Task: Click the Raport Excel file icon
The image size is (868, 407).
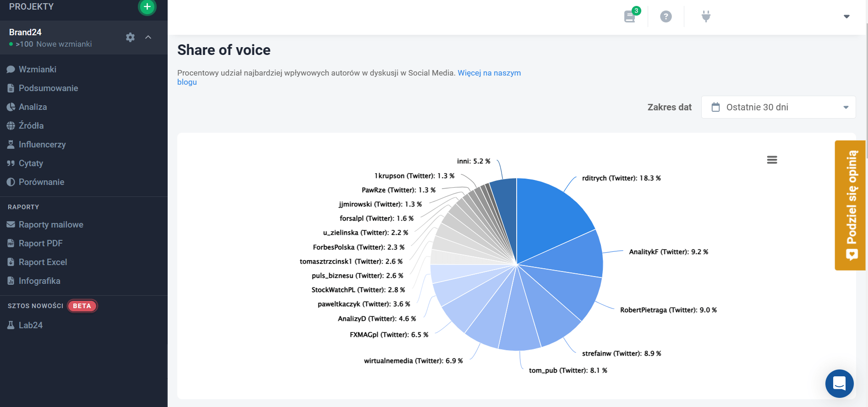Action: click(x=11, y=262)
